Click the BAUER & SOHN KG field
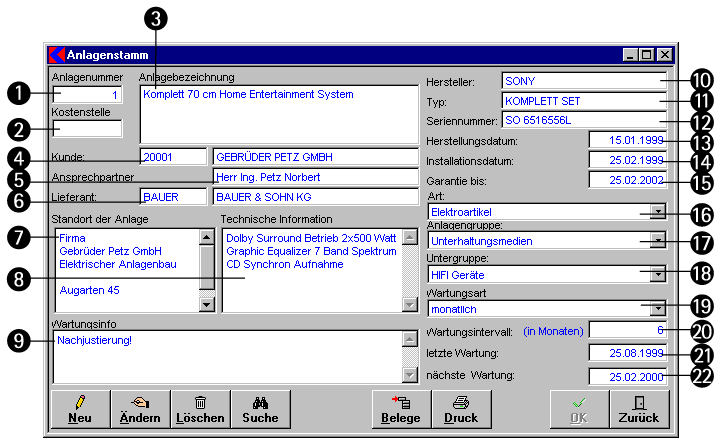The image size is (724, 446). coord(316,197)
